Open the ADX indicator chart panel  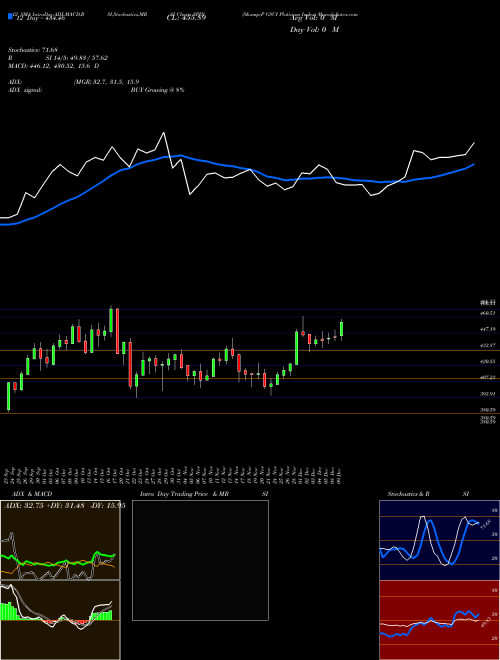click(x=60, y=540)
